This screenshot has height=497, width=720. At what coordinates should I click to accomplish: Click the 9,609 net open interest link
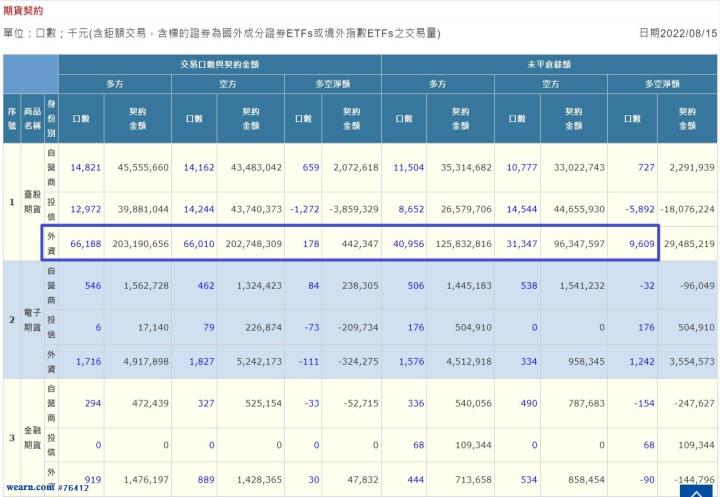coord(639,242)
